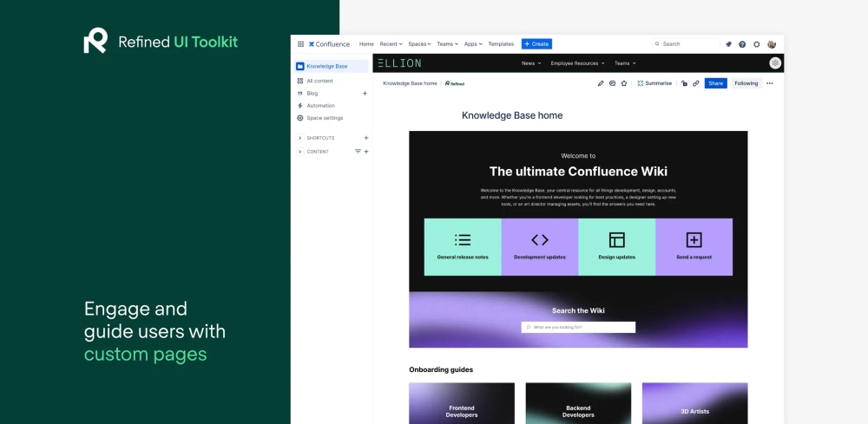Image resolution: width=868 pixels, height=424 pixels.
Task: Open Templates in the top navigation
Action: coord(501,44)
